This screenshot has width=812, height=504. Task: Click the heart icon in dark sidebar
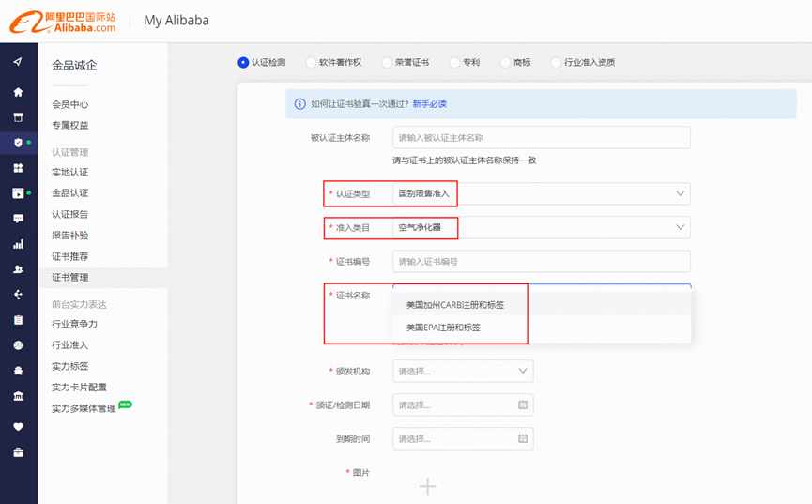coord(18,427)
